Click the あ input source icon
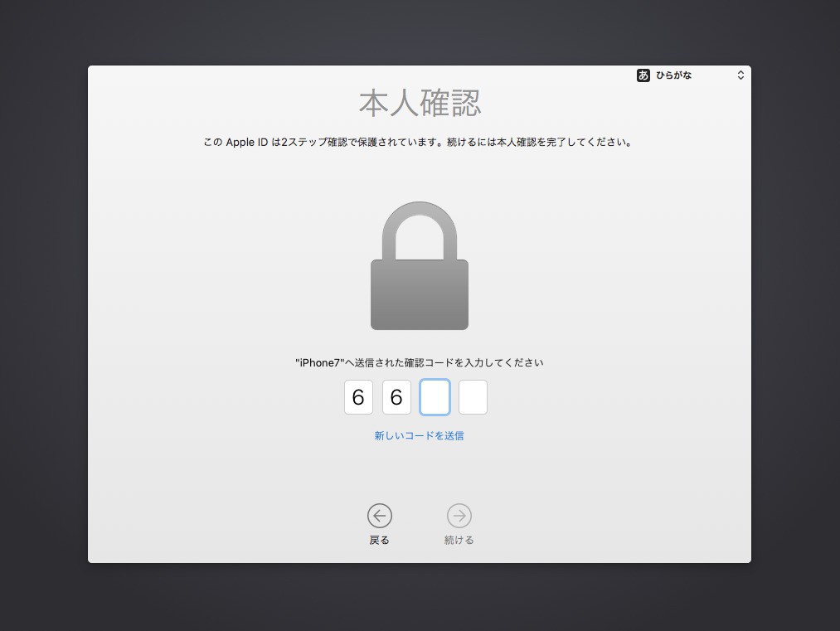Viewport: 840px width, 631px height. [x=643, y=75]
